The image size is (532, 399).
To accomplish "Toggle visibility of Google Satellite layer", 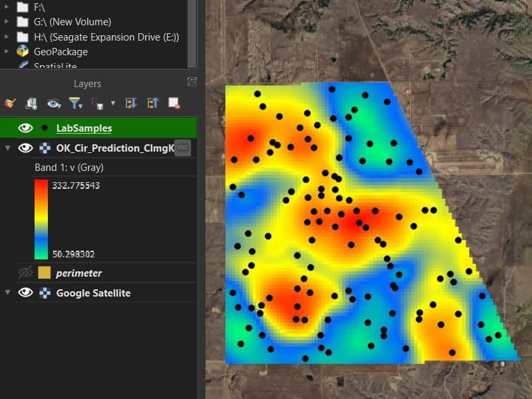I will [x=25, y=293].
